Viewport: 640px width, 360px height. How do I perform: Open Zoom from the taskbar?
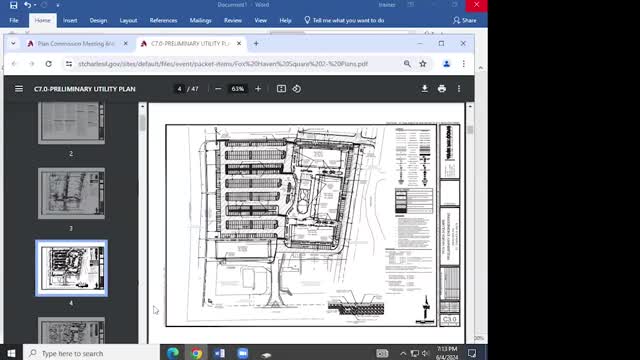(243, 353)
